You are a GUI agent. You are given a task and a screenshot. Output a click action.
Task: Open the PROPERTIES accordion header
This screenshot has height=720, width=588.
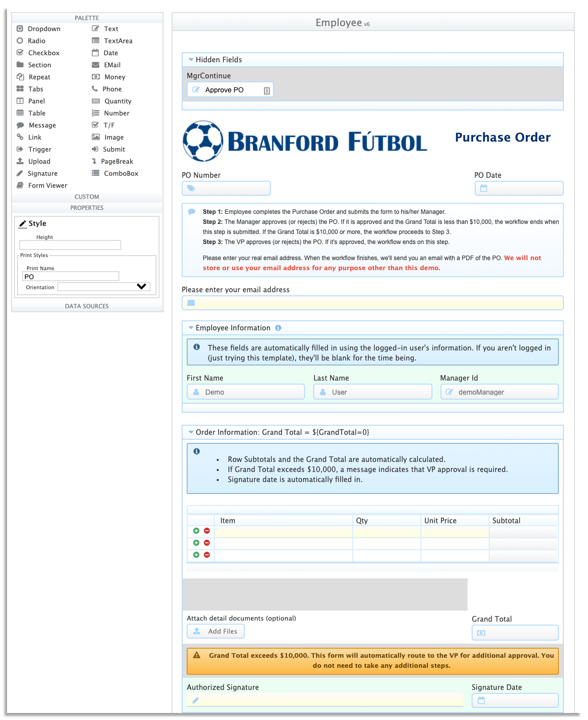[87, 208]
